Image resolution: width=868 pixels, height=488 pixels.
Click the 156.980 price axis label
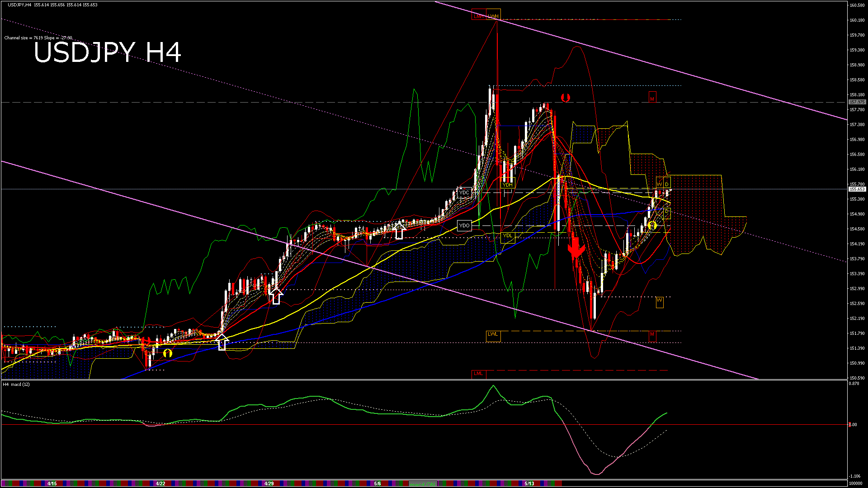pos(857,140)
